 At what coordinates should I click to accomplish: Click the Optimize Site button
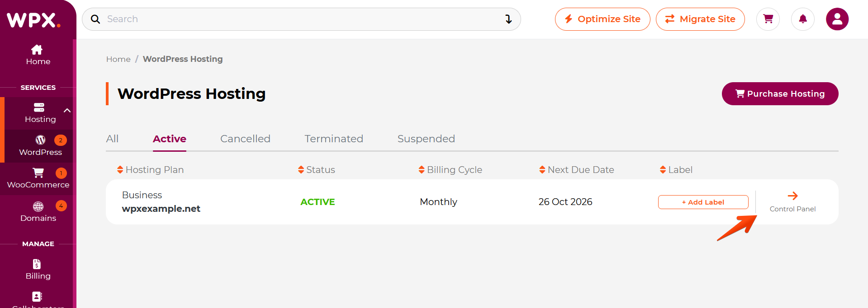pos(602,19)
